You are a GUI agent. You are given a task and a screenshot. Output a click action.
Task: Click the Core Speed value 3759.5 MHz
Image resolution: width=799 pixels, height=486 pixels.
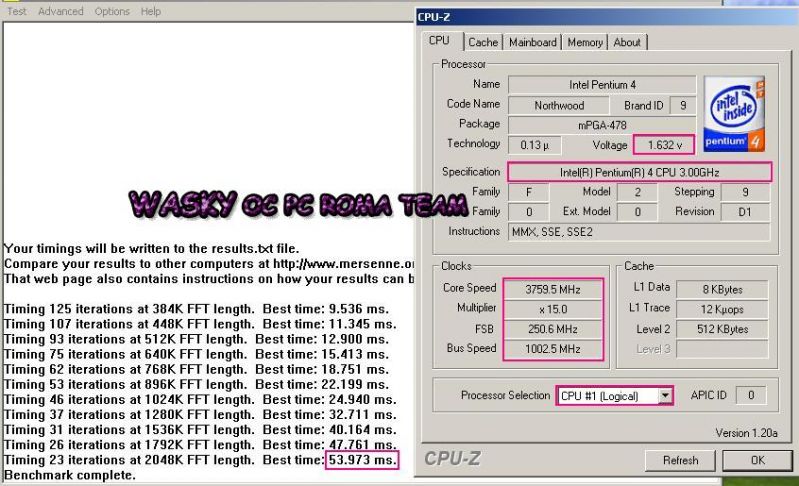[x=553, y=289]
